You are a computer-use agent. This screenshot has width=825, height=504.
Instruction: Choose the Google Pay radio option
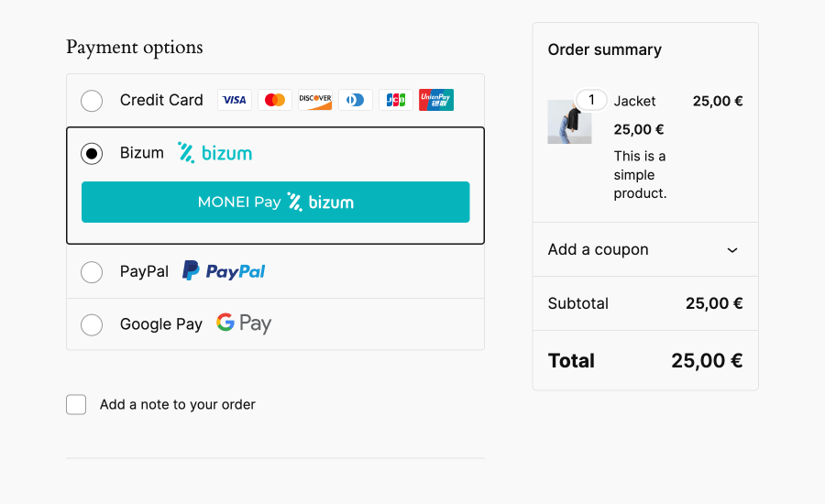click(x=92, y=324)
